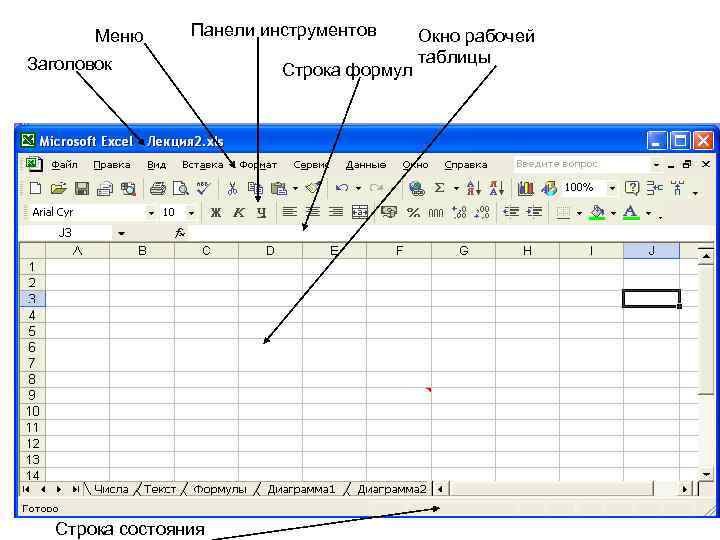
Task: Click the fx insert function button
Action: pos(180,233)
